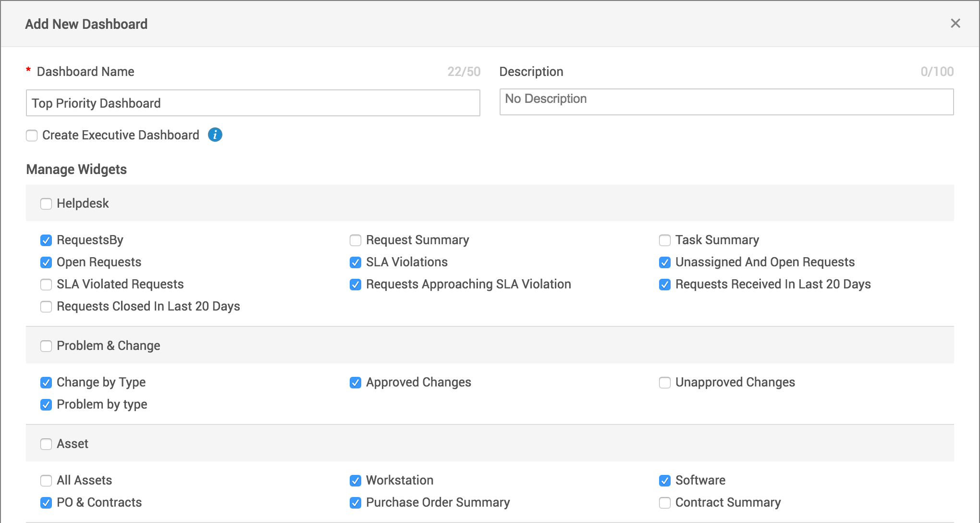Uncheck the RequestsBy widget
The height and width of the screenshot is (523, 980).
click(x=46, y=240)
